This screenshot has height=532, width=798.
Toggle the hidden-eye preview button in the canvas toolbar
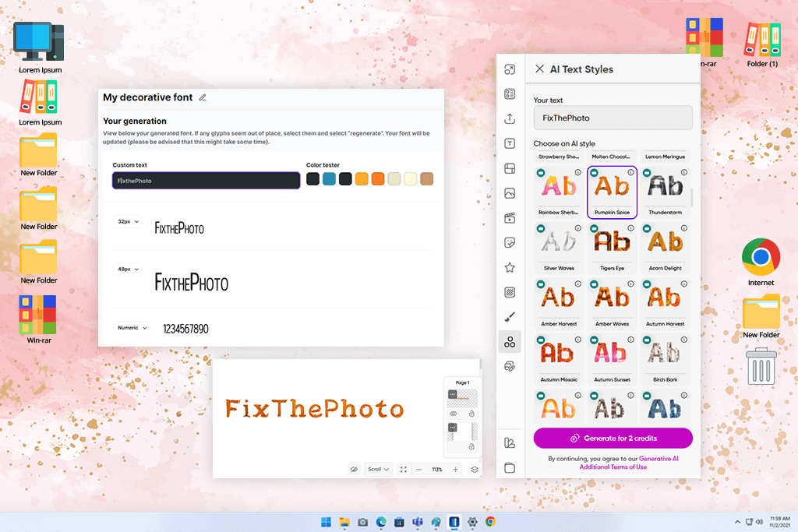coord(355,470)
